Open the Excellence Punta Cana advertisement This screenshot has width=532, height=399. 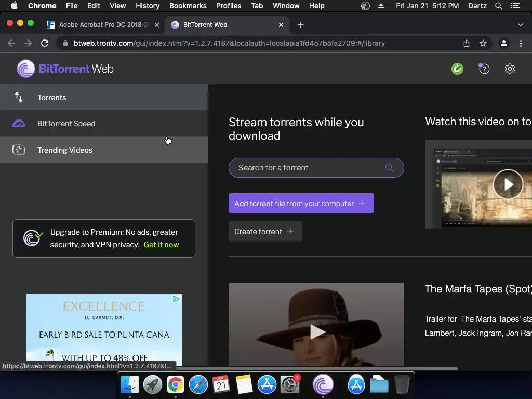(x=104, y=330)
